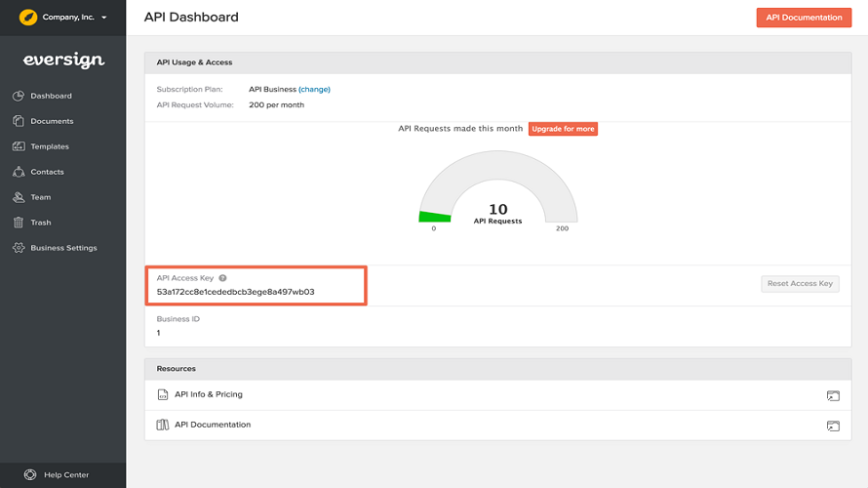Open API Info & Pricing resource link
Screen dimensions: 868x488
coord(209,394)
